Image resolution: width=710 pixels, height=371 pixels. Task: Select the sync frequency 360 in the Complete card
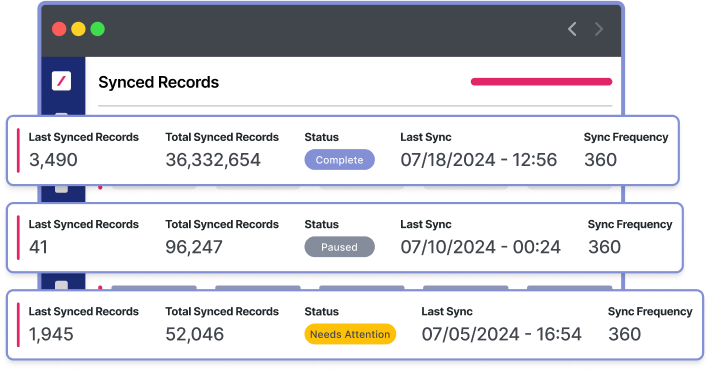click(600, 160)
